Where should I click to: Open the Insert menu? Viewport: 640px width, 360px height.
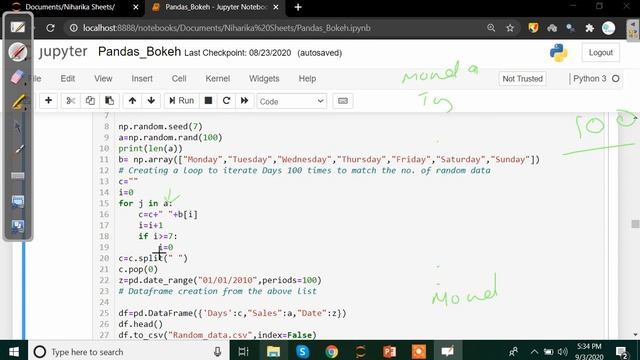tap(142, 78)
